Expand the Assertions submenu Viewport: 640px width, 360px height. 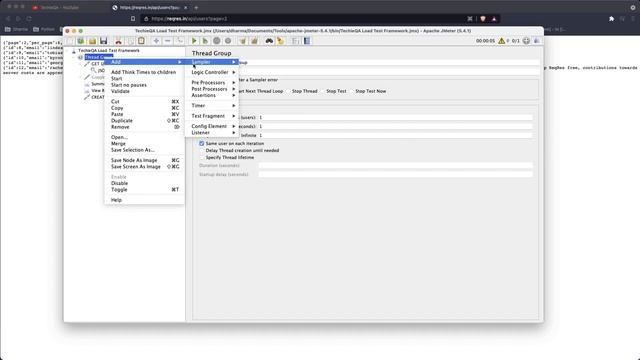(x=212, y=95)
